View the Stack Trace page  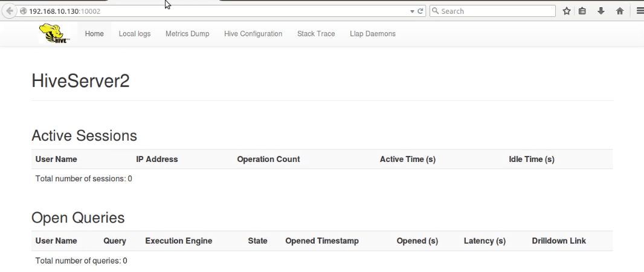pos(316,34)
